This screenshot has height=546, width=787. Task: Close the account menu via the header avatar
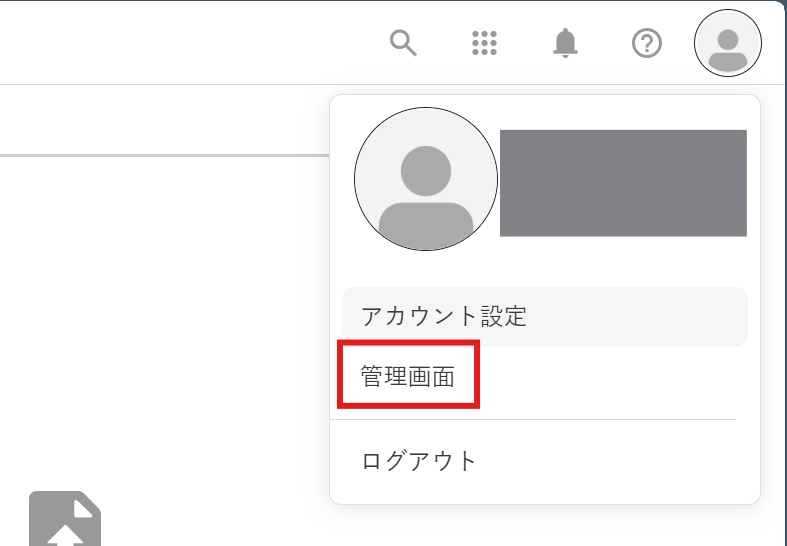click(x=728, y=43)
